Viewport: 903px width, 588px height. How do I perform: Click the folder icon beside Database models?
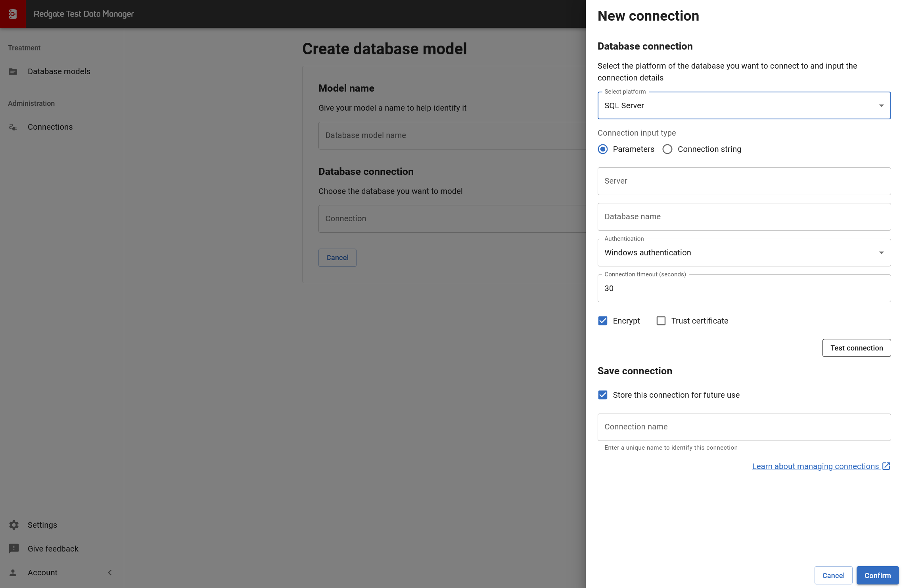click(x=13, y=71)
